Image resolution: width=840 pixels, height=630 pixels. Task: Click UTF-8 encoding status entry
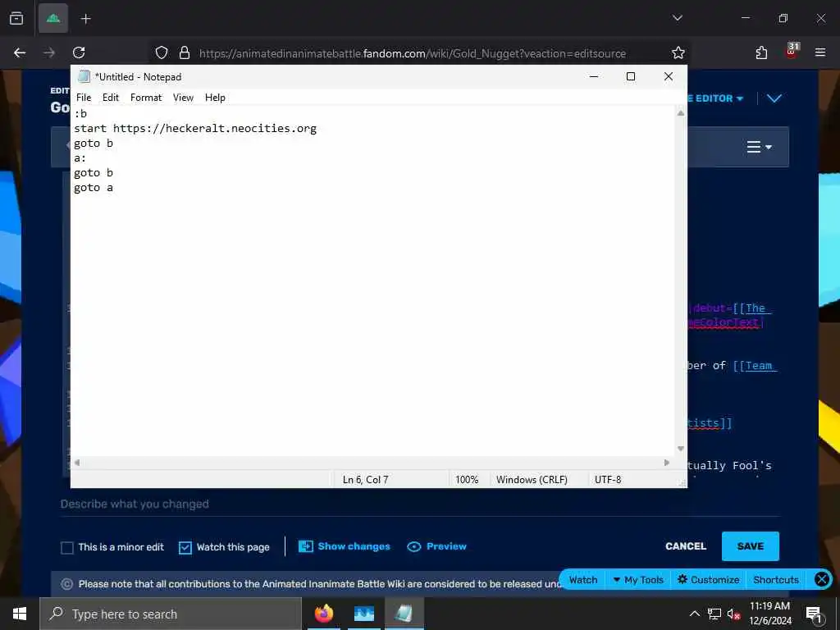tap(608, 479)
